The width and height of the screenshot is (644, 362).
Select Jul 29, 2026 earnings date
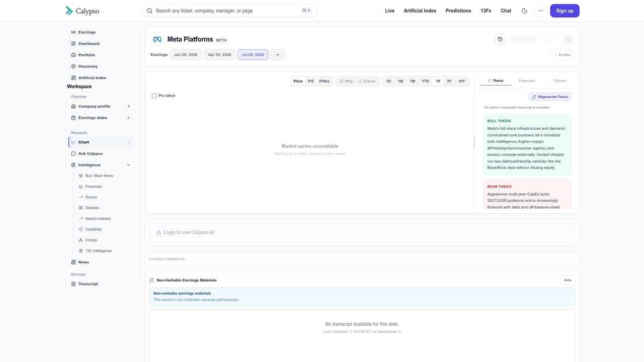pyautogui.click(x=253, y=55)
